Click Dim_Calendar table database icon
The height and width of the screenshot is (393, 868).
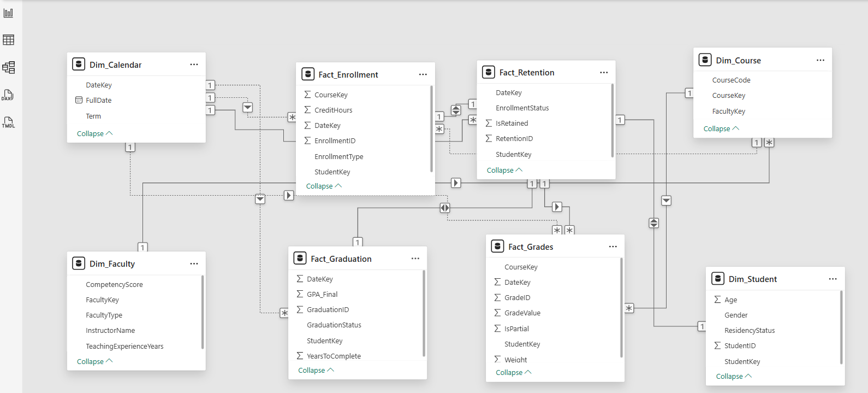(x=79, y=64)
